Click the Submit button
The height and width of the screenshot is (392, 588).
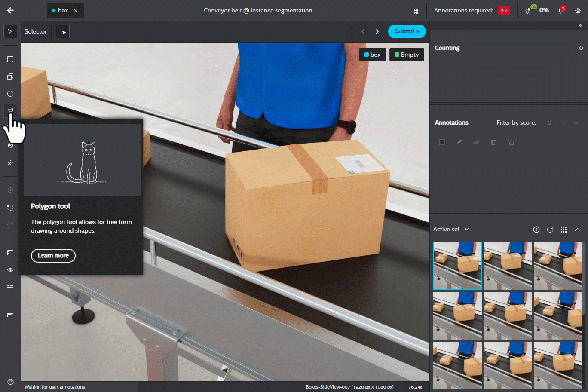click(x=407, y=31)
